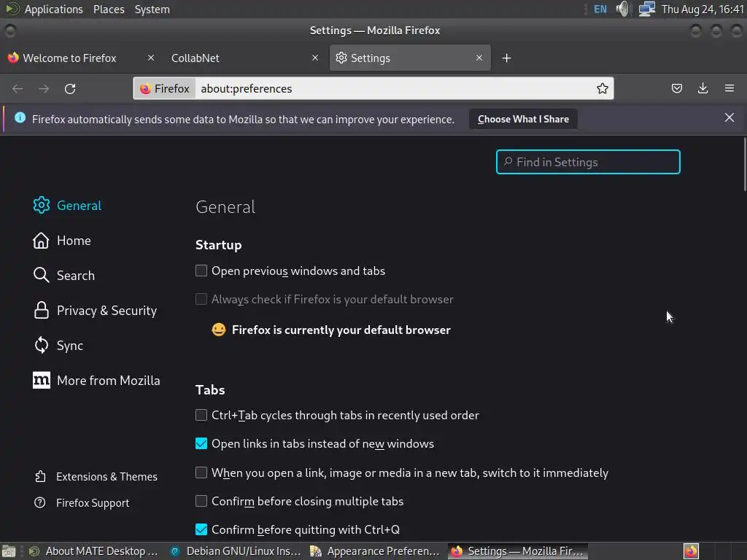747x560 pixels.
Task: Switch to Debian GNU/Linux Installer taskbar window
Action: pyautogui.click(x=236, y=551)
